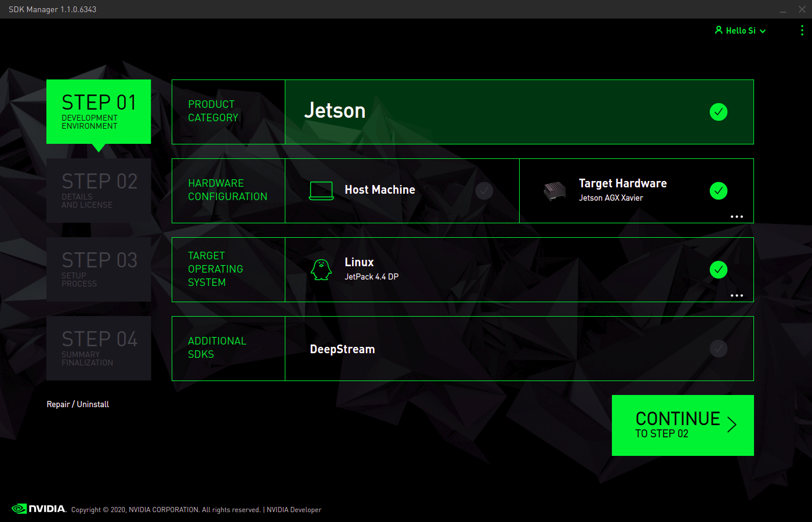812x522 pixels.
Task: Toggle the Jetson product category checkmark
Action: tap(719, 112)
